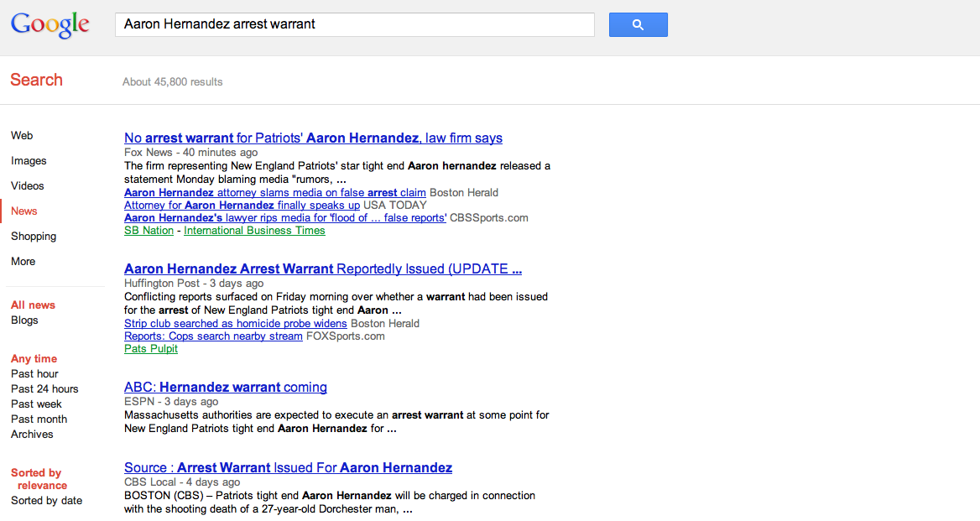Show results from Past week
Viewport: 980px width, 521px height.
(x=37, y=404)
